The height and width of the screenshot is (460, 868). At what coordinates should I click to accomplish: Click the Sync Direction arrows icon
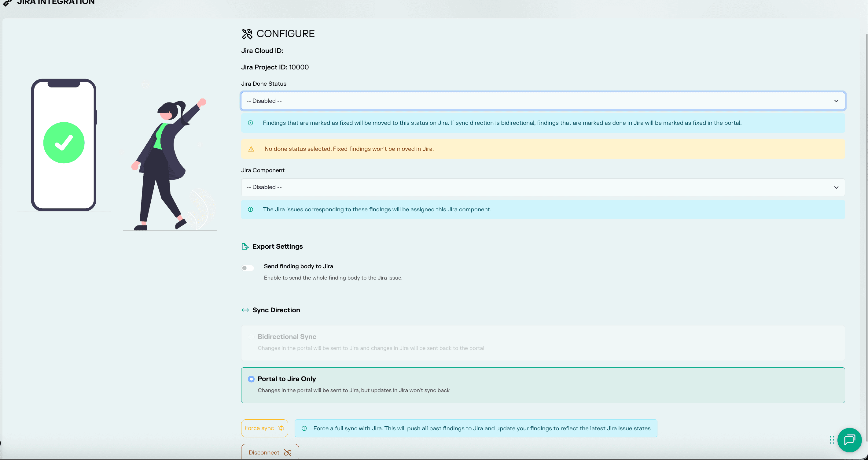click(x=245, y=310)
